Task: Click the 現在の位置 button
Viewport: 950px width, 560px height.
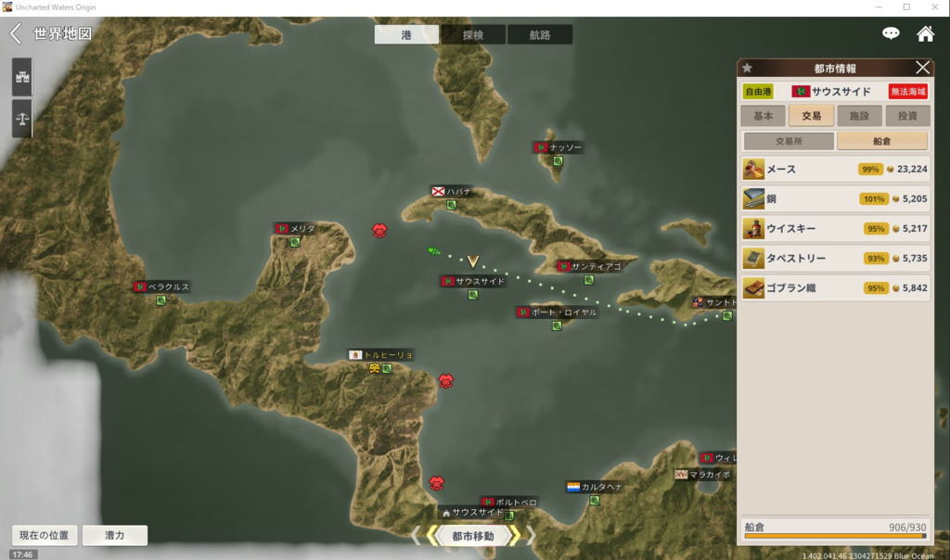Action: (45, 535)
